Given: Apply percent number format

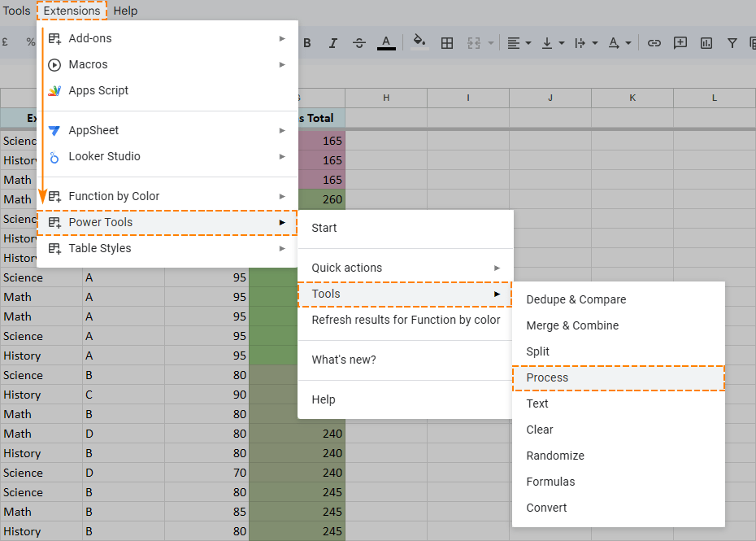Looking at the screenshot, I should [x=30, y=42].
